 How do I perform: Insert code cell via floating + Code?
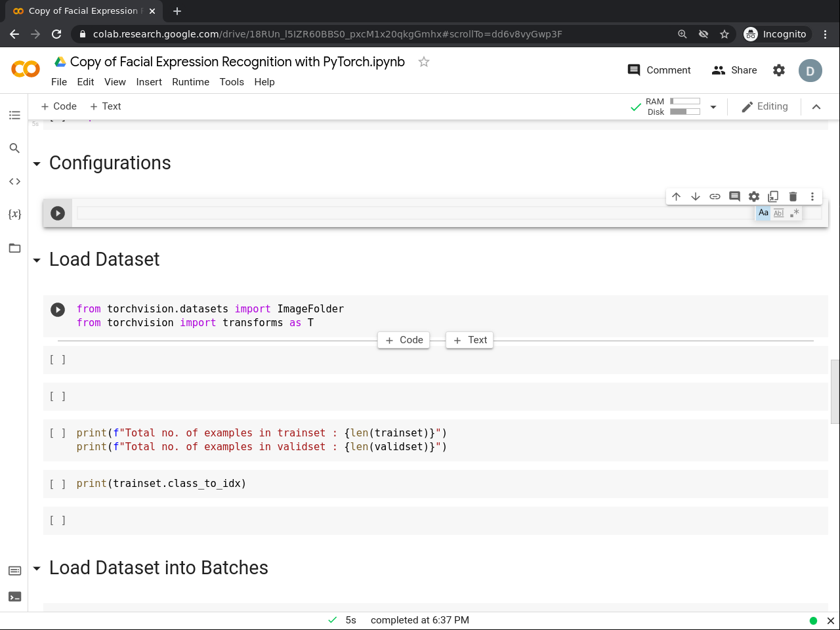[x=404, y=340]
